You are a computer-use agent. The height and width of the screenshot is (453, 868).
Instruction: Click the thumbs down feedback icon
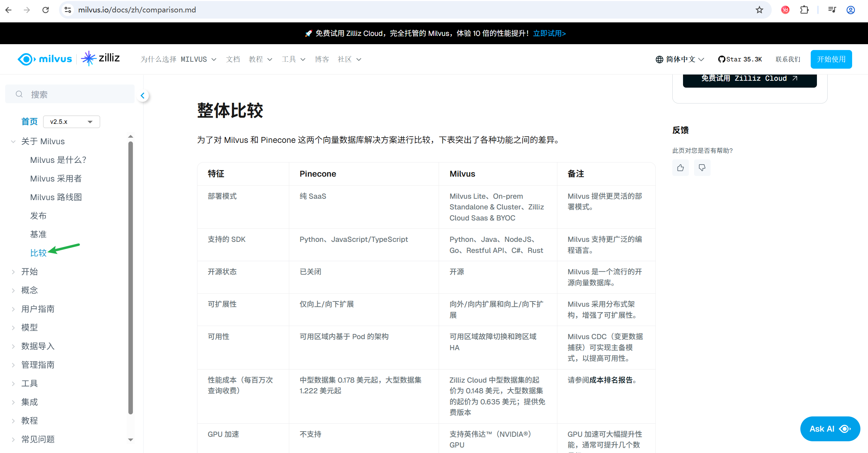click(702, 168)
